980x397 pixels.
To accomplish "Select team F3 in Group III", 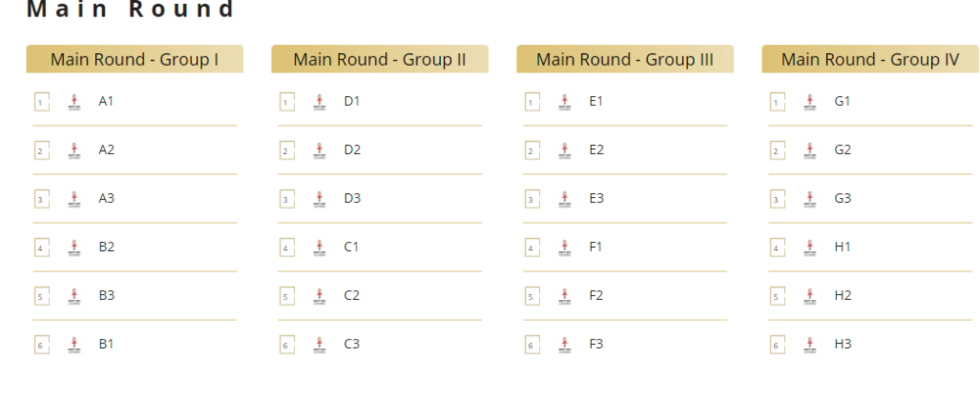I will 596,344.
